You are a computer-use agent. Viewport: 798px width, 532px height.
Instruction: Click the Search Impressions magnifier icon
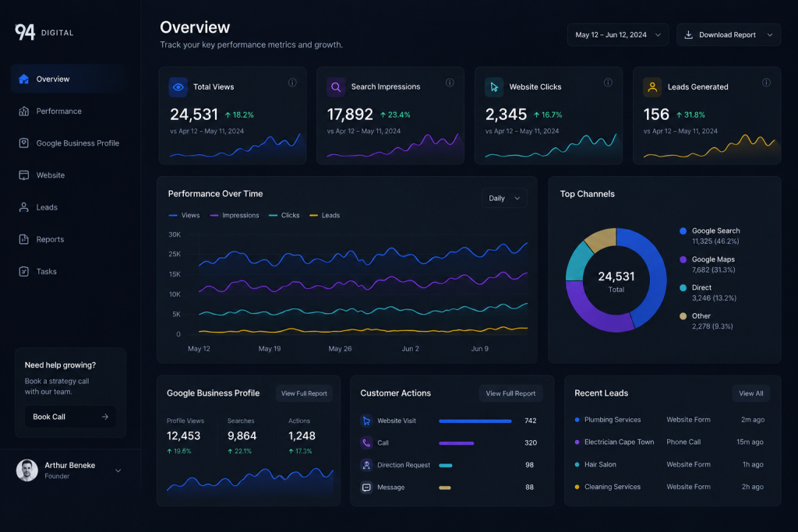[336, 87]
